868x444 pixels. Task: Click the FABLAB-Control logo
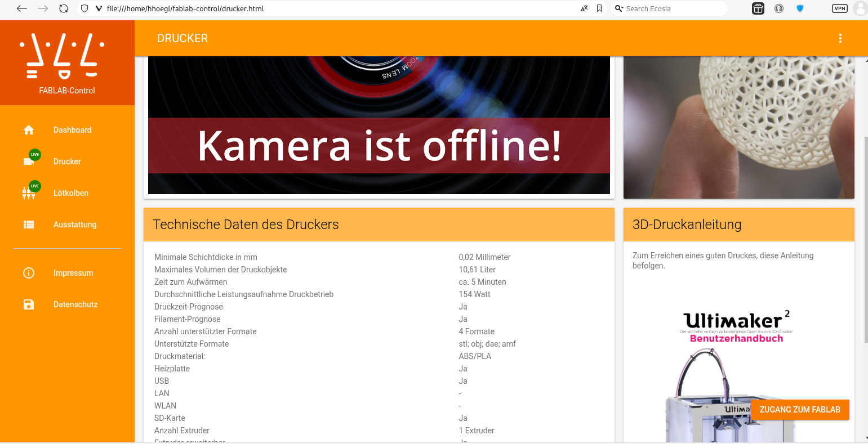(x=62, y=56)
